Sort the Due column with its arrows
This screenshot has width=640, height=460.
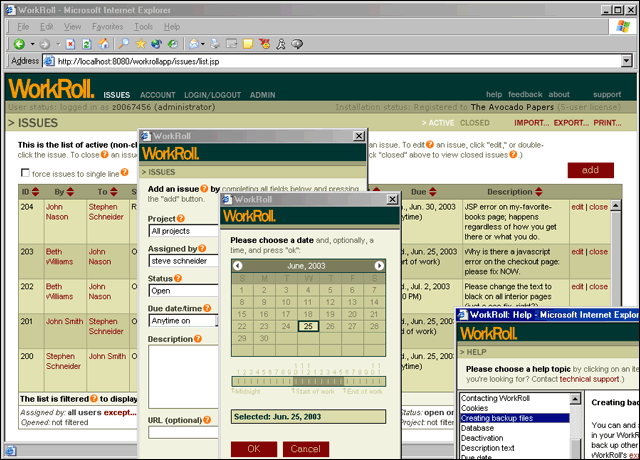pos(433,192)
